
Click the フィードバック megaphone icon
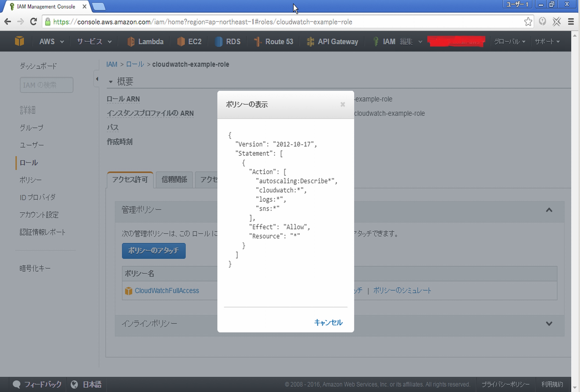click(17, 384)
